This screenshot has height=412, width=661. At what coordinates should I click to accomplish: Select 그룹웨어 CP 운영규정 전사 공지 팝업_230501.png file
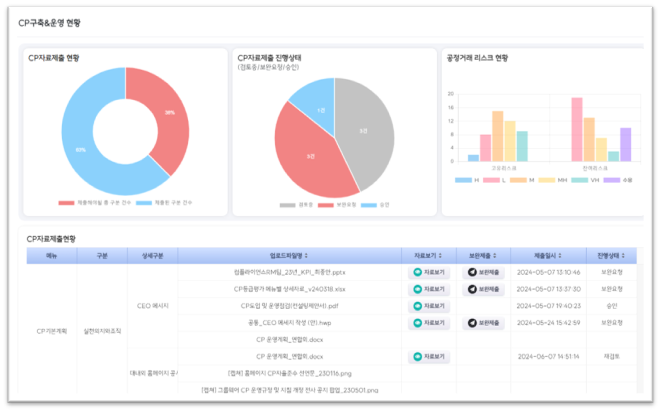(290, 390)
